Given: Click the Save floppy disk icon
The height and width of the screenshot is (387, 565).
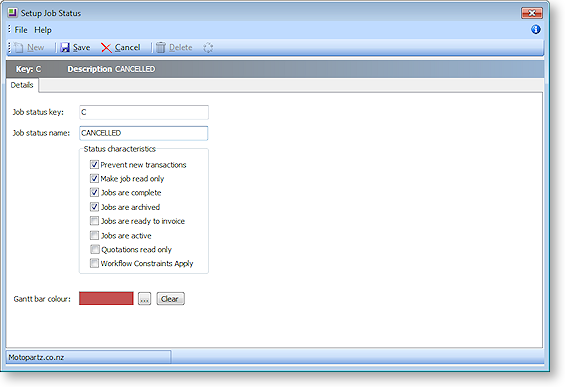Looking at the screenshot, I should (x=65, y=48).
